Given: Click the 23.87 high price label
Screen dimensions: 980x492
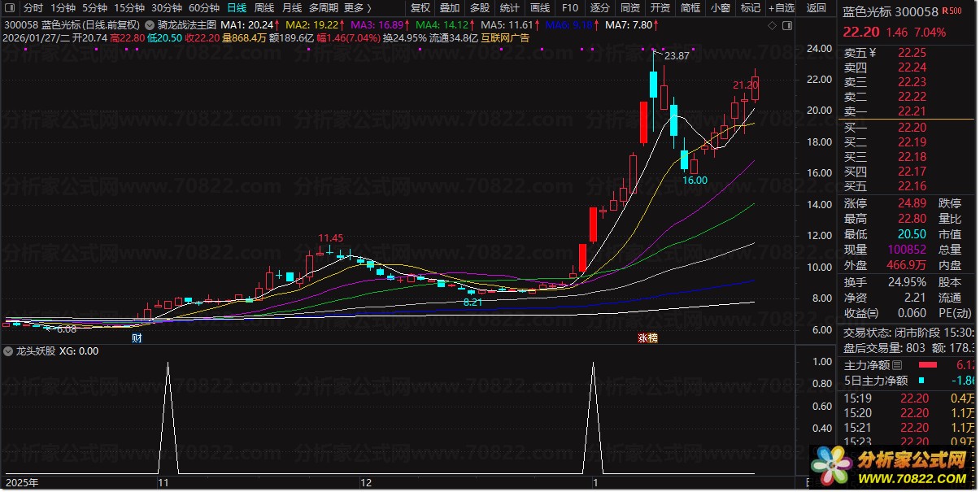Looking at the screenshot, I should point(677,55).
